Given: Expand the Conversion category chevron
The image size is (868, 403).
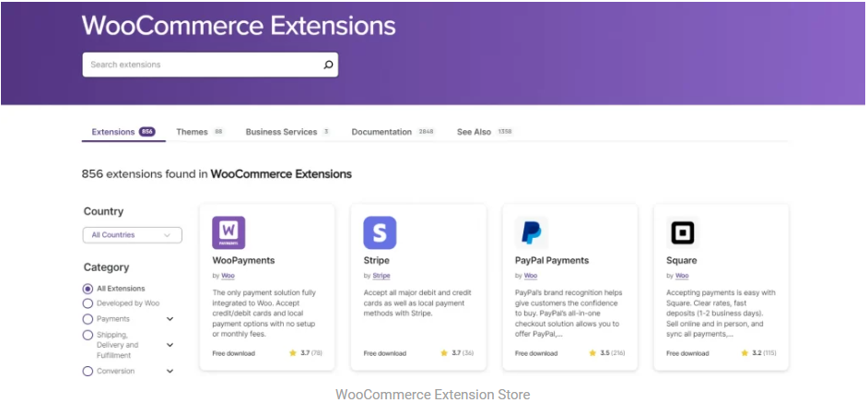Looking at the screenshot, I should pos(170,372).
